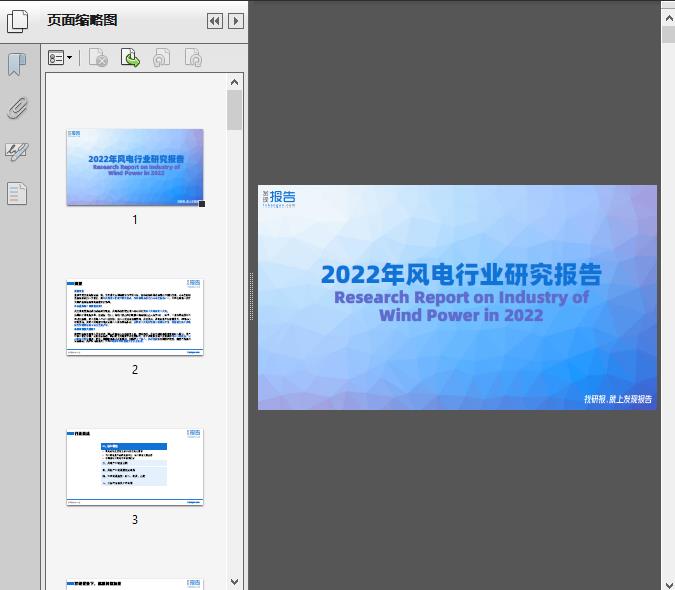The width and height of the screenshot is (675, 590).
Task: Click the 页面缩略图 panel title
Action: pos(82,20)
